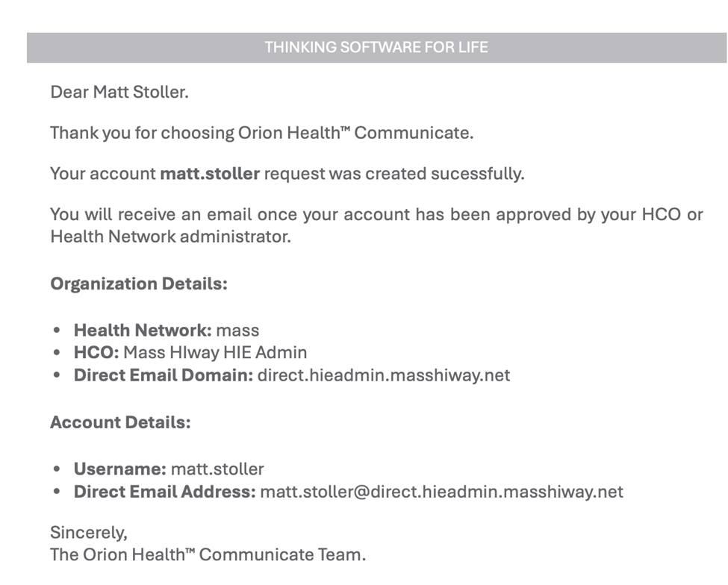This screenshot has height=585, width=728.
Task: Select the matt.stoller username value
Action: (217, 469)
